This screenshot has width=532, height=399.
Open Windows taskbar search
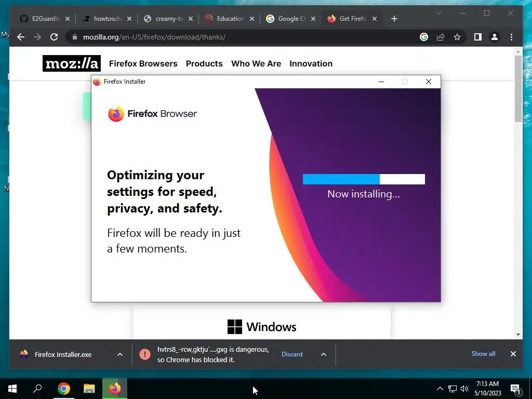(37, 389)
